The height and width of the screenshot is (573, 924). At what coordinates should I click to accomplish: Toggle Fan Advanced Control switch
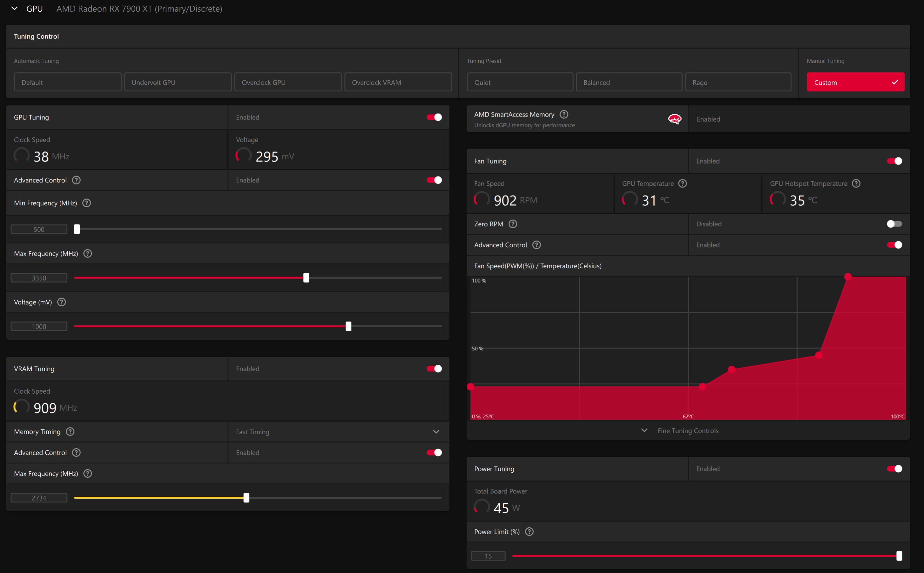(894, 245)
